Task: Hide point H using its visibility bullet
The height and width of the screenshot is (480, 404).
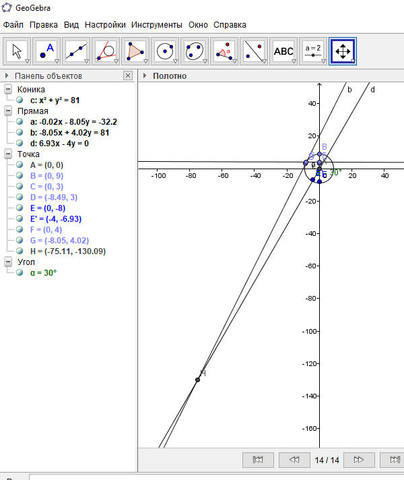Action: tap(20, 251)
